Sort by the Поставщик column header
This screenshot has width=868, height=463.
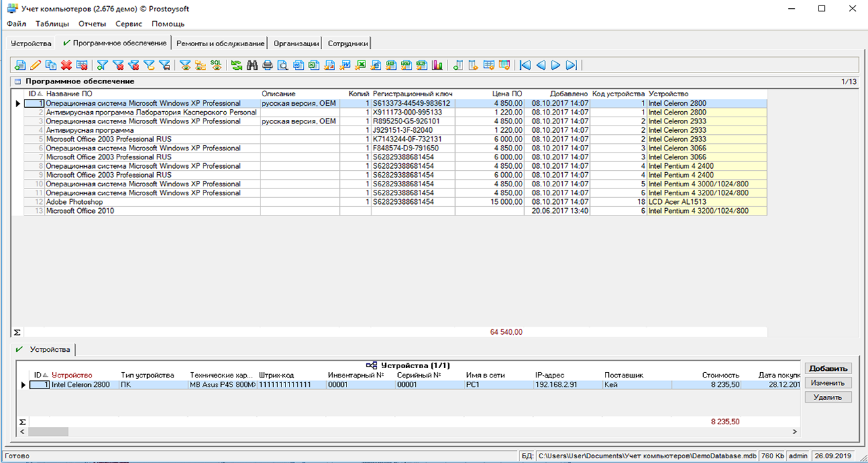pyautogui.click(x=637, y=375)
